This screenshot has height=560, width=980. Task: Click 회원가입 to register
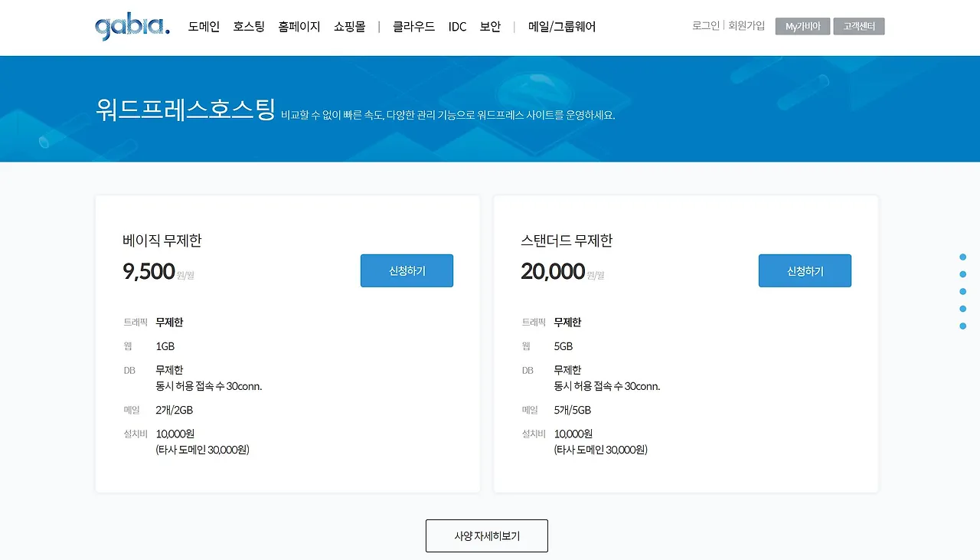point(746,25)
